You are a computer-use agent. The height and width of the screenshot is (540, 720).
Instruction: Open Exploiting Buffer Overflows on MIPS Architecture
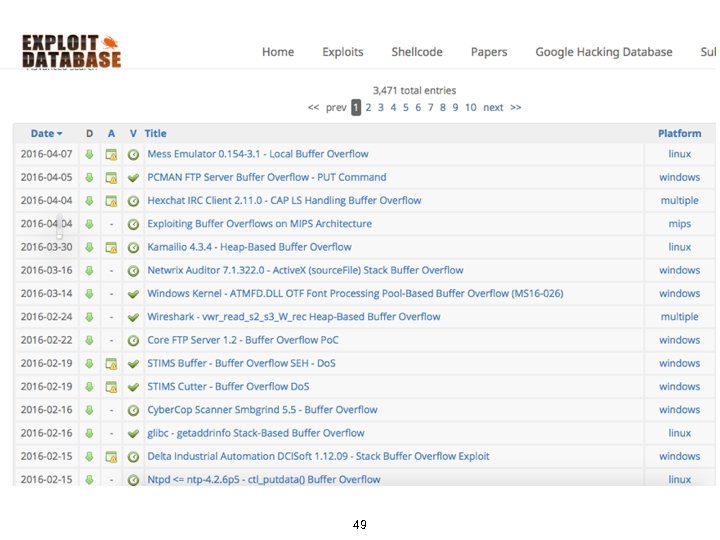259,224
